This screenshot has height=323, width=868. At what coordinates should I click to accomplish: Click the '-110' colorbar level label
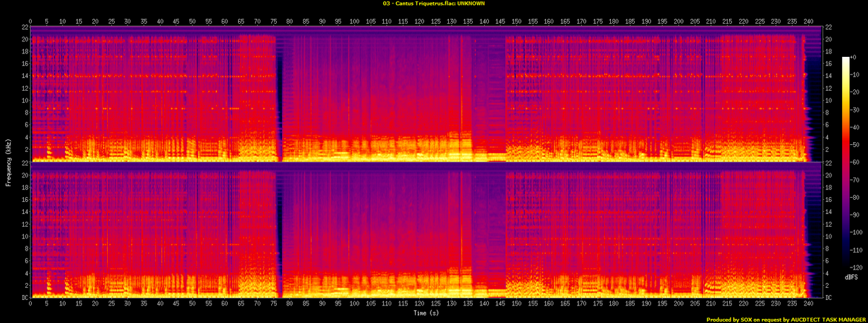pyautogui.click(x=857, y=250)
